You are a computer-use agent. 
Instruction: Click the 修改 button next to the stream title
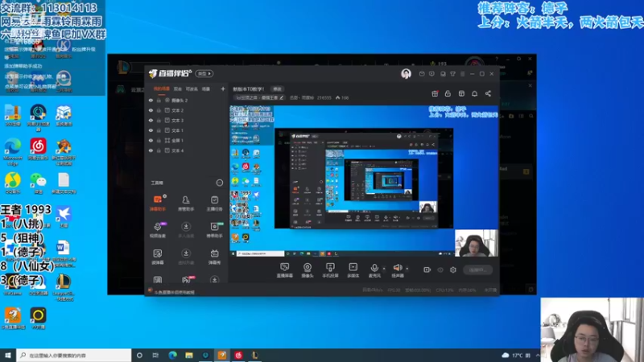tap(277, 89)
